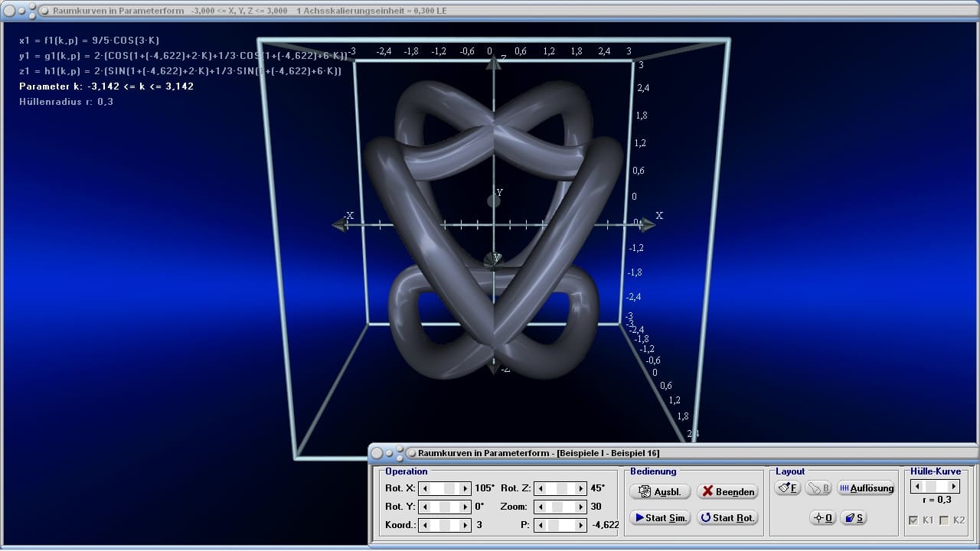Click the z1 = h1(k,p) formula line

[x=180, y=70]
